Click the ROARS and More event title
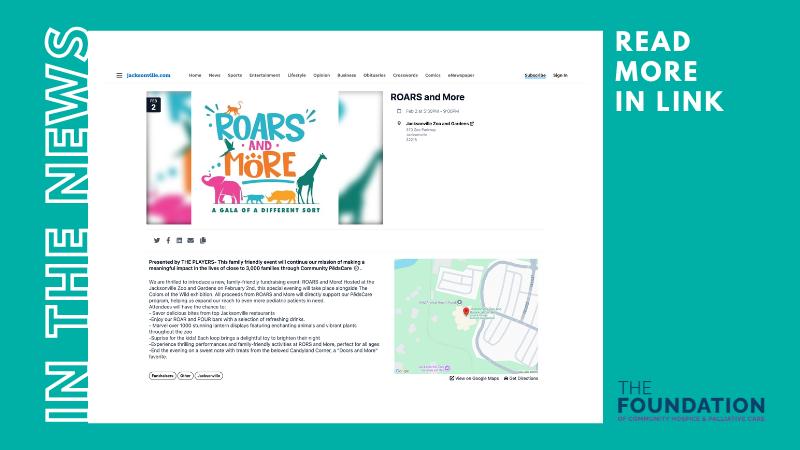 pos(427,97)
